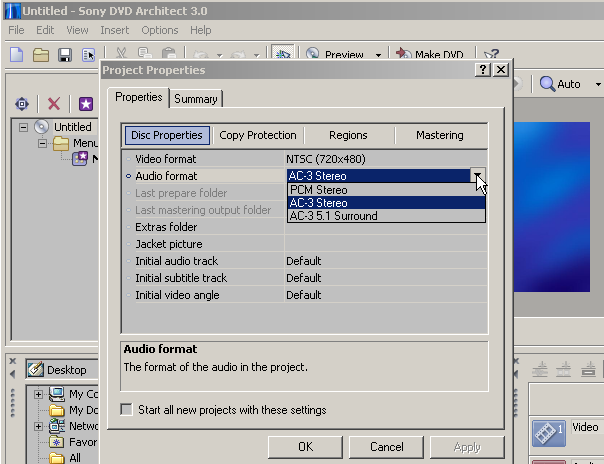This screenshot has height=464, width=604.
Task: Close the explorer panel with small X
Action: (13, 361)
